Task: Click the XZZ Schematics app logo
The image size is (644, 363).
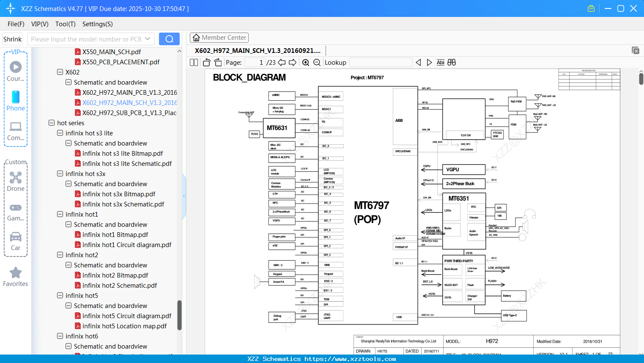Action: point(11,8)
